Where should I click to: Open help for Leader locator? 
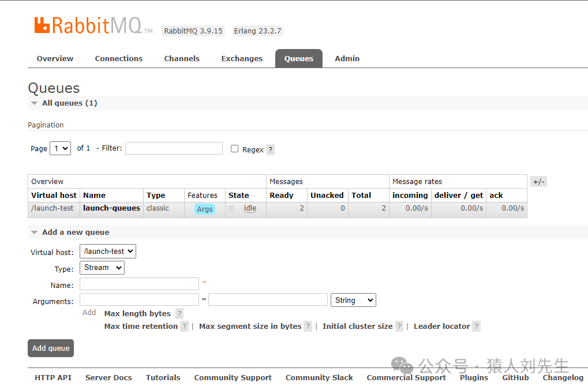(476, 327)
